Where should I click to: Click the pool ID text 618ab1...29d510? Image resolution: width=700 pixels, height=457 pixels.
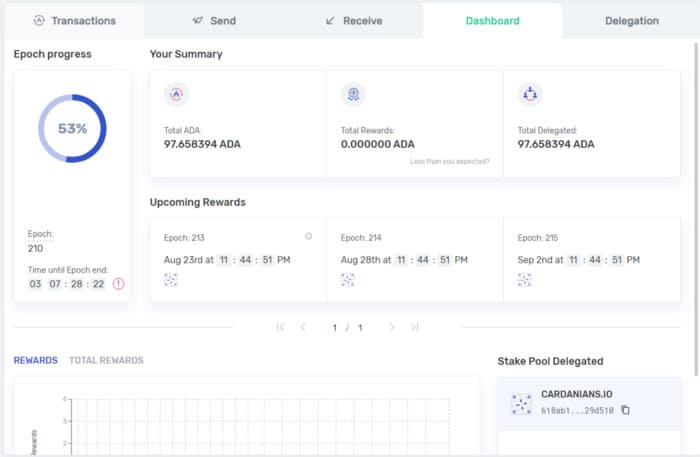click(577, 410)
